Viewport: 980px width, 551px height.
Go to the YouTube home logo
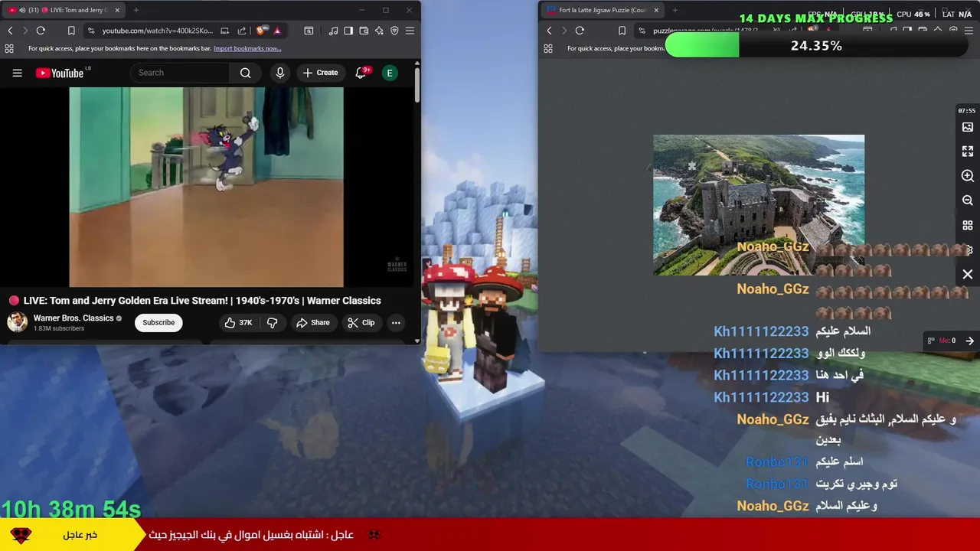click(60, 73)
